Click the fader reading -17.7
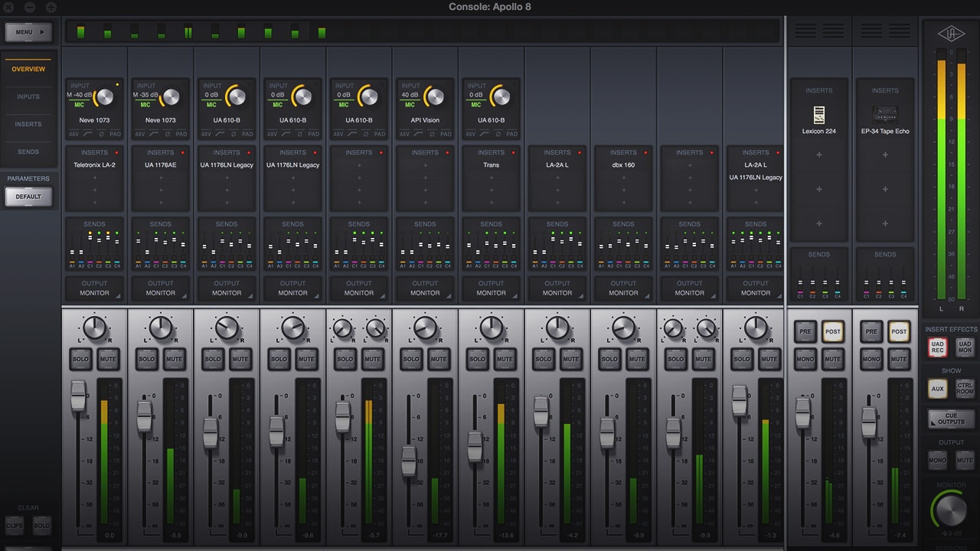 [409, 461]
